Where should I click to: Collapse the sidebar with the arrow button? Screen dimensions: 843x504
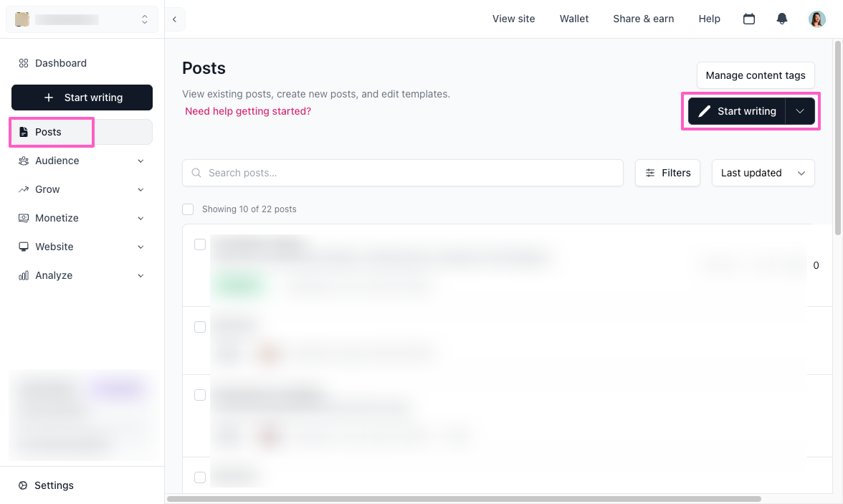(174, 19)
